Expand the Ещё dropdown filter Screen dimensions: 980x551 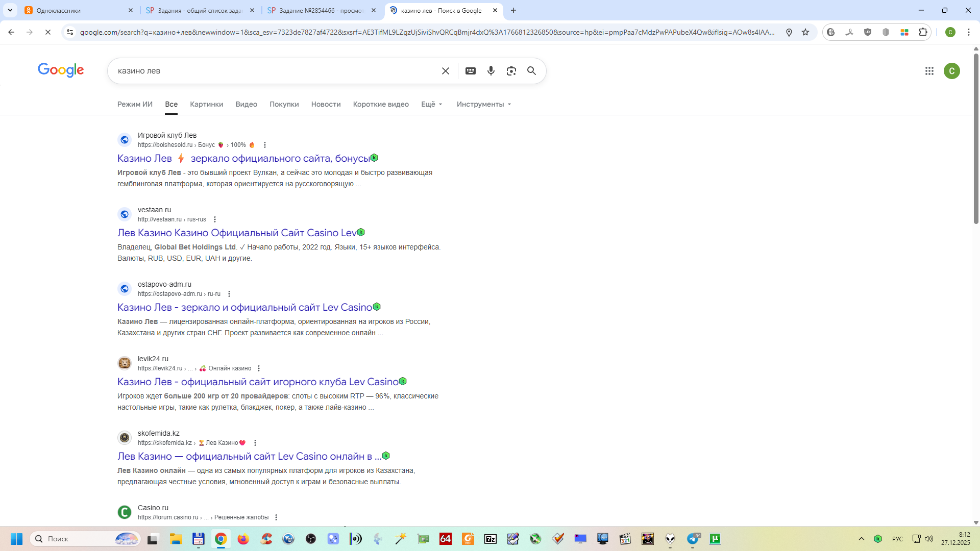click(432, 104)
